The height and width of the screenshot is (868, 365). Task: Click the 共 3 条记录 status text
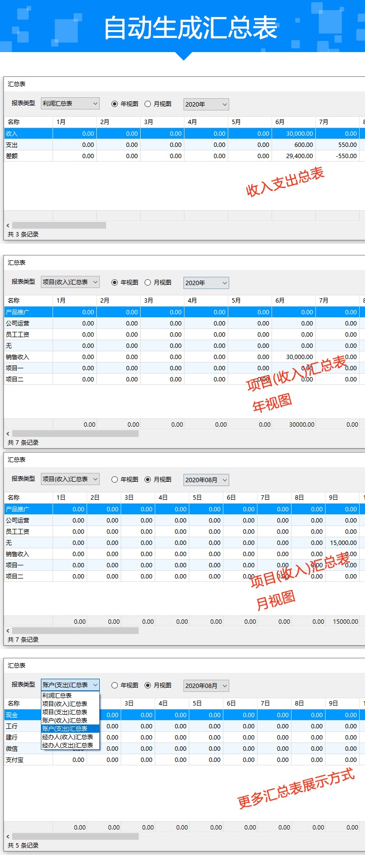point(23,235)
